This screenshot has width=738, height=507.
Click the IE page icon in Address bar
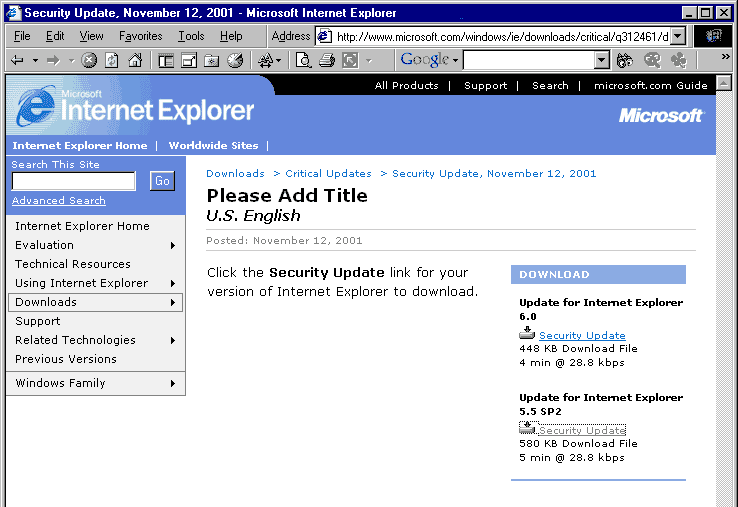click(324, 36)
